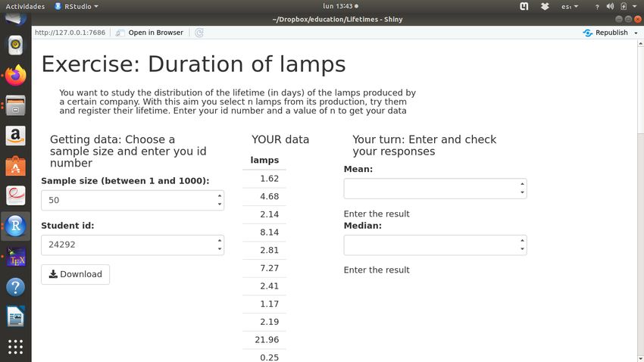Click 'Open in Browser' label
This screenshot has height=362, width=644.
tap(155, 33)
